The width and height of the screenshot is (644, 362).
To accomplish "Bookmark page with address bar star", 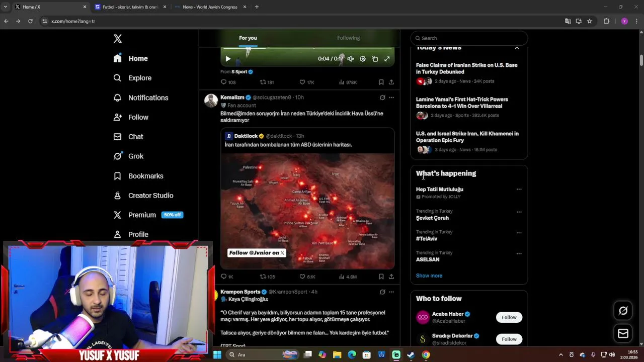I will [589, 21].
